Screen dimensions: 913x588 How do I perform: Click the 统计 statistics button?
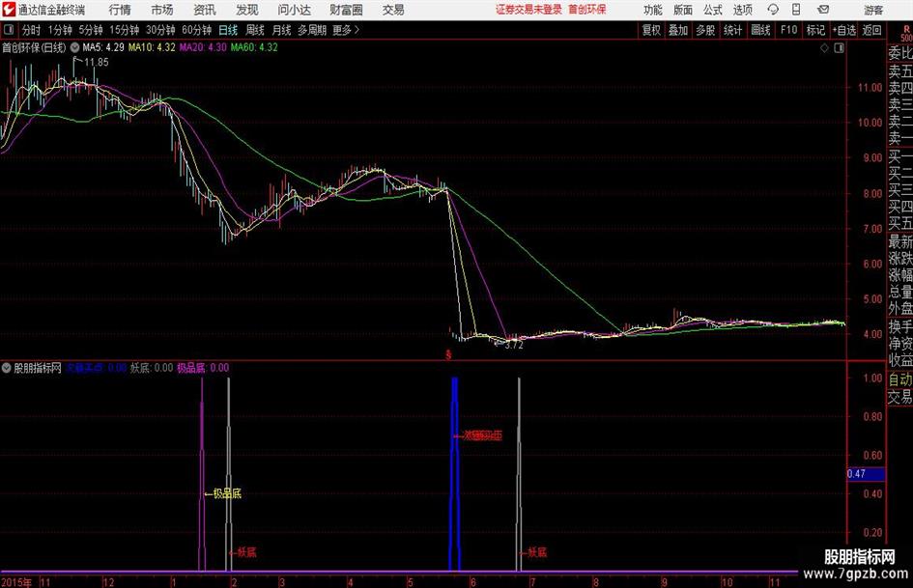point(733,30)
